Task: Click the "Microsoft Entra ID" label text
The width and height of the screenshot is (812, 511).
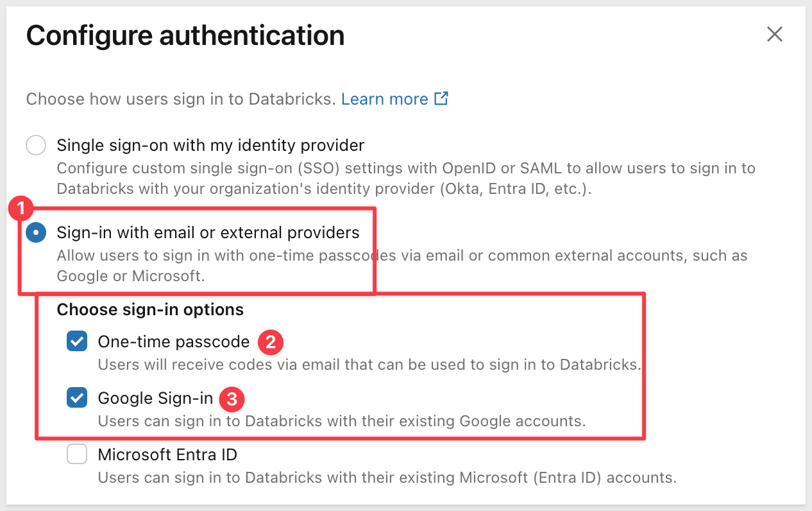Action: click(x=167, y=455)
